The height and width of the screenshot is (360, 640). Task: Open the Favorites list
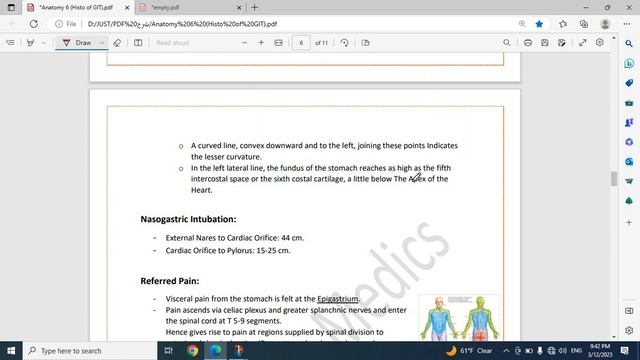[563, 24]
